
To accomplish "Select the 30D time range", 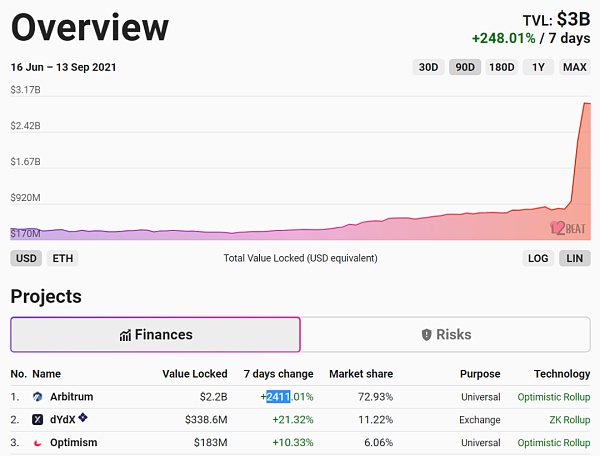I will [428, 67].
